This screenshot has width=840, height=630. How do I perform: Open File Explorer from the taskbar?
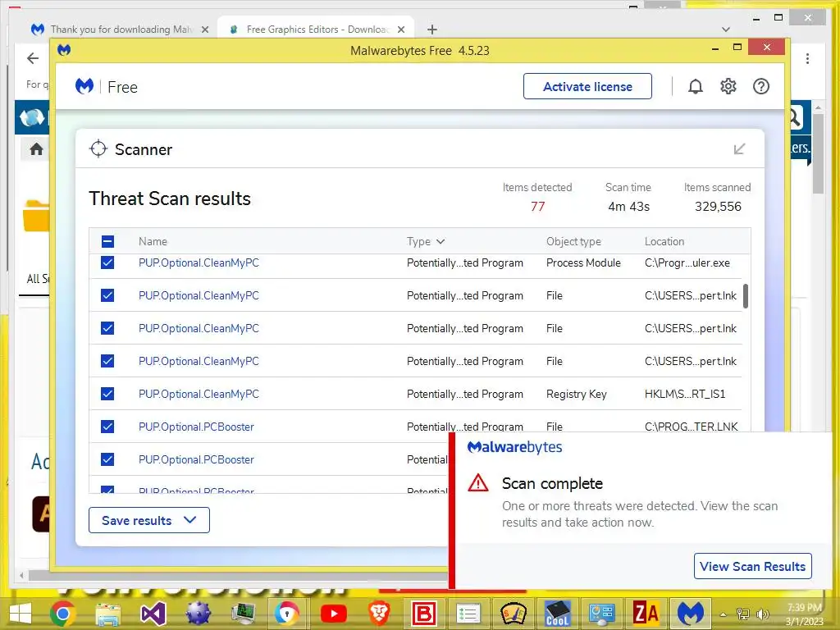pyautogui.click(x=108, y=614)
